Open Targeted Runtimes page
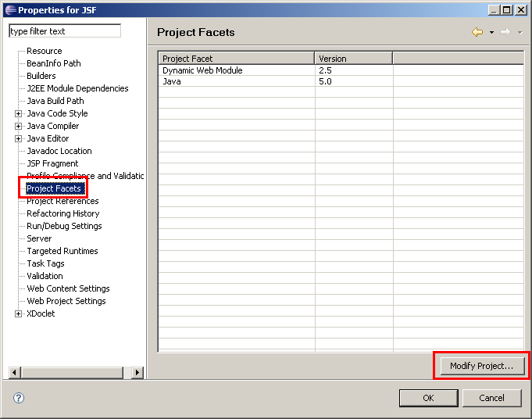 click(62, 251)
